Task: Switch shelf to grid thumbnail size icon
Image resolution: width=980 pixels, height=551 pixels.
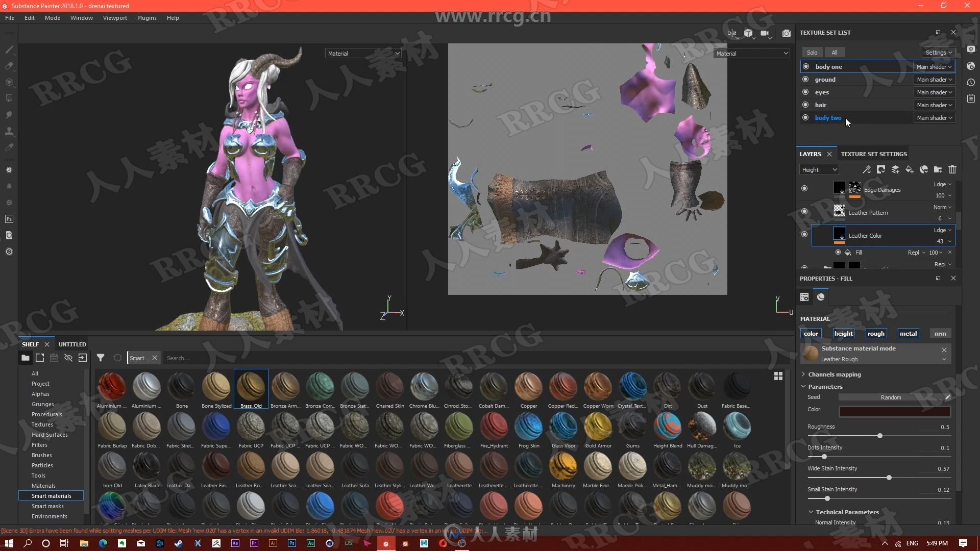Action: 778,376
